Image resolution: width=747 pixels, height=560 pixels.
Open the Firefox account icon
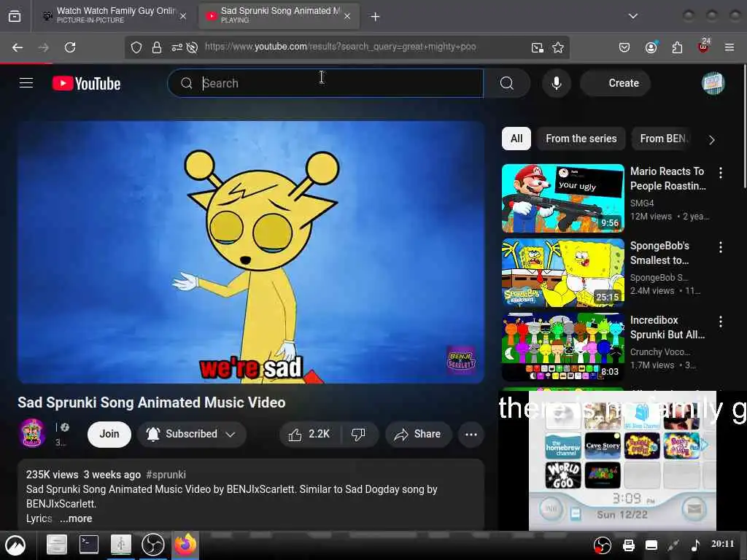(651, 47)
